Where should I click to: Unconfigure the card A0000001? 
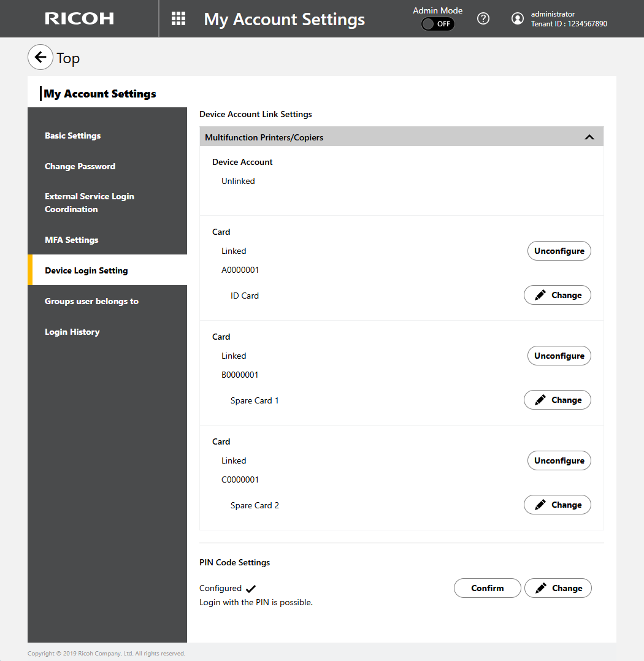coord(559,251)
